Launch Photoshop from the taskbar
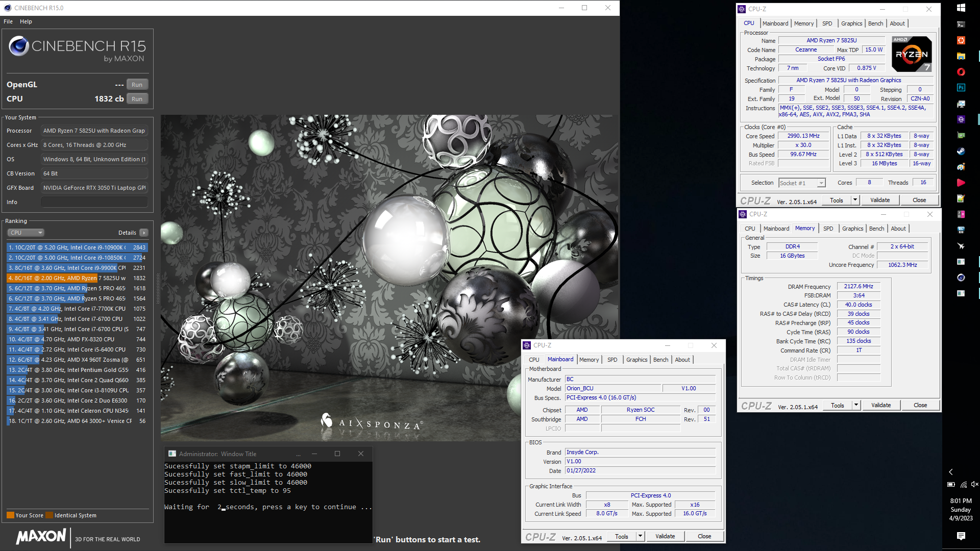Image resolution: width=980 pixels, height=551 pixels. (x=961, y=88)
